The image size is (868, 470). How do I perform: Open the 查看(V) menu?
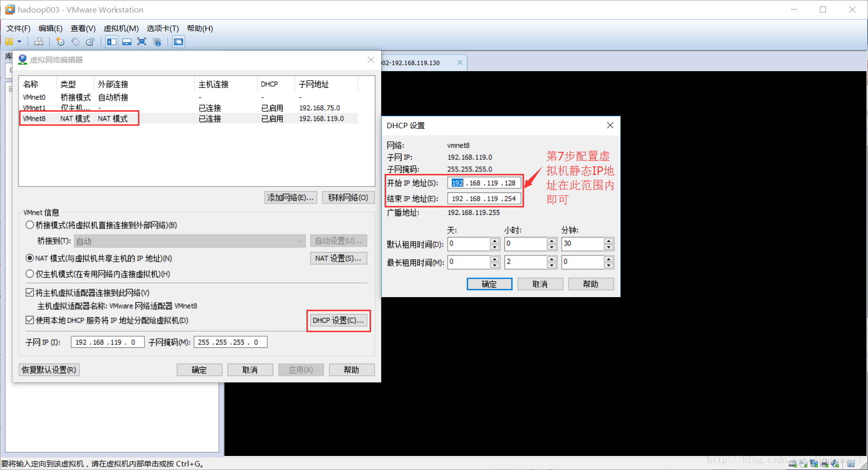(83, 28)
